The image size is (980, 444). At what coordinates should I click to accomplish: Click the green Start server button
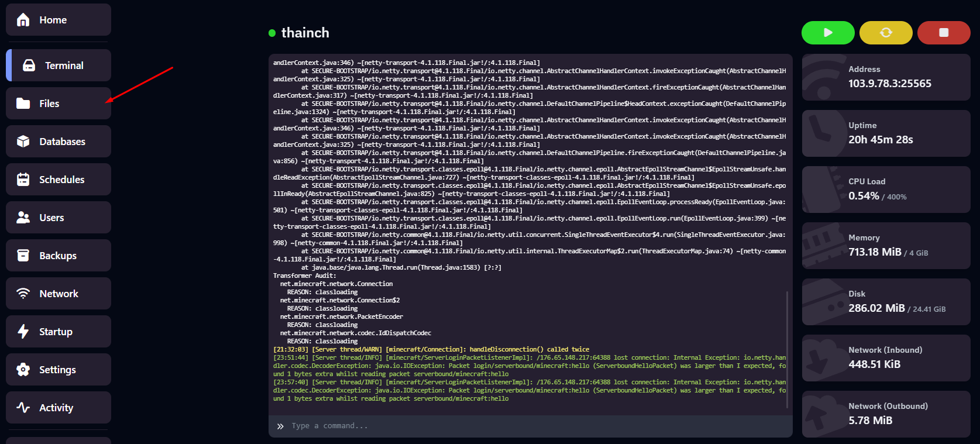click(x=827, y=33)
